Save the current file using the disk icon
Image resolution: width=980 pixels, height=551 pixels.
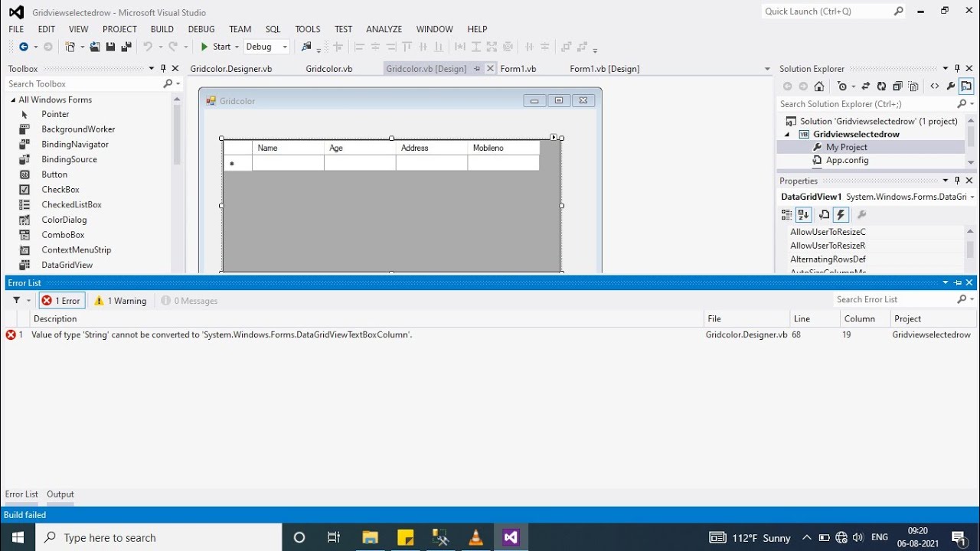[x=110, y=47]
